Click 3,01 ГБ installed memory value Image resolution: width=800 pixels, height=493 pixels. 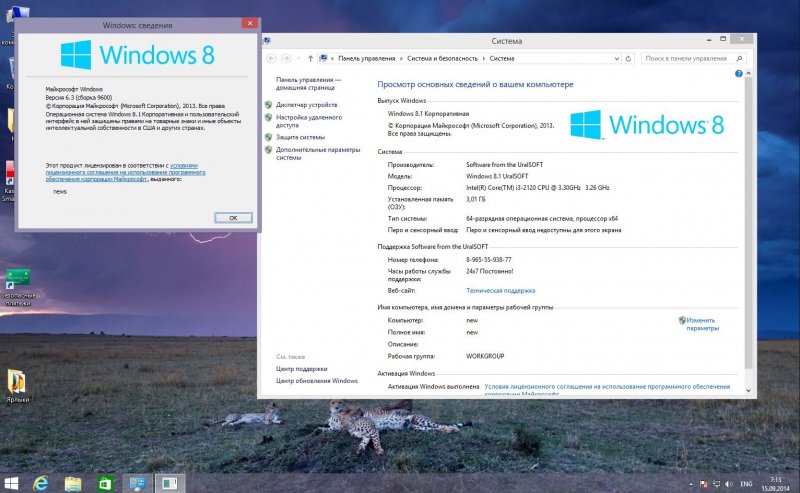click(476, 200)
